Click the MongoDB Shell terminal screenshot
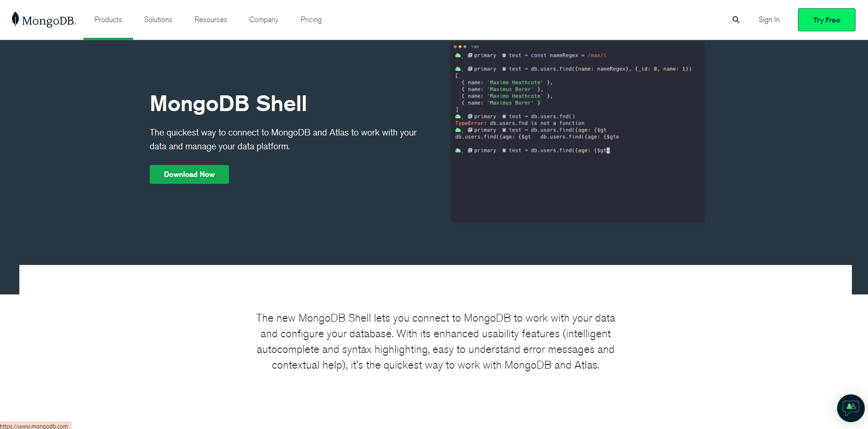The width and height of the screenshot is (868, 429). pos(577,132)
